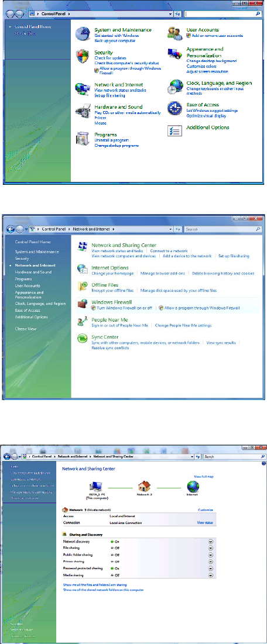Click Turn Windows Firewall on or off
This screenshot has height=644, width=267.
[124, 308]
